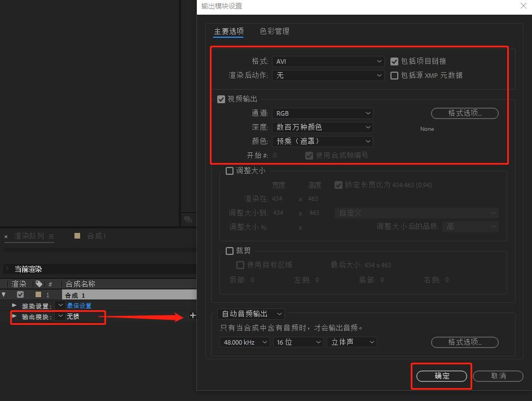
Task: Disable the 视频输出 checkbox
Action: pyautogui.click(x=221, y=99)
